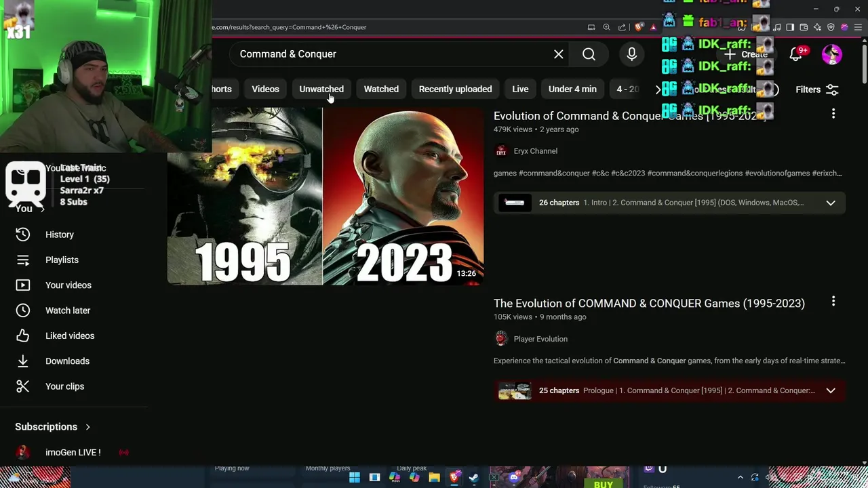Click the volume icon in system tray

click(x=769, y=477)
